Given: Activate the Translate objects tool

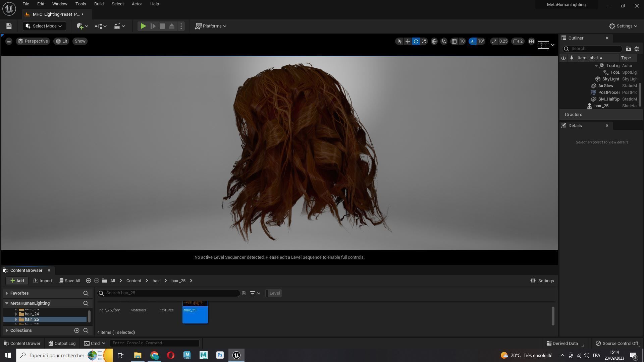Looking at the screenshot, I should pos(408,41).
